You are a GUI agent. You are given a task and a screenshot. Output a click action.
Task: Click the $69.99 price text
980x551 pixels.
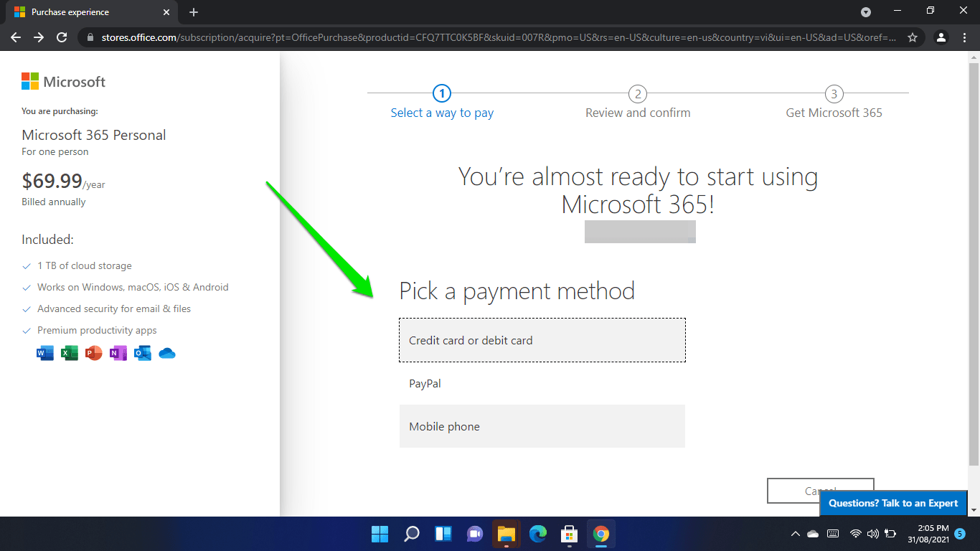click(52, 181)
